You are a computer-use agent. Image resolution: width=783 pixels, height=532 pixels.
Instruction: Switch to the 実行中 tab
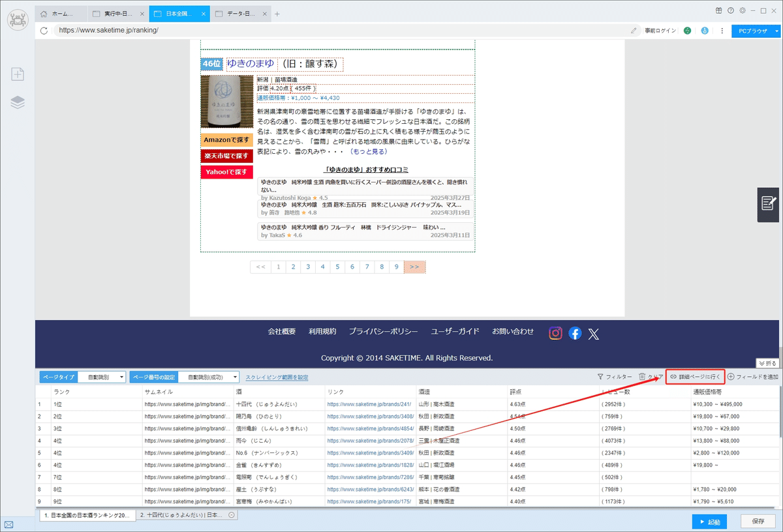click(x=117, y=14)
